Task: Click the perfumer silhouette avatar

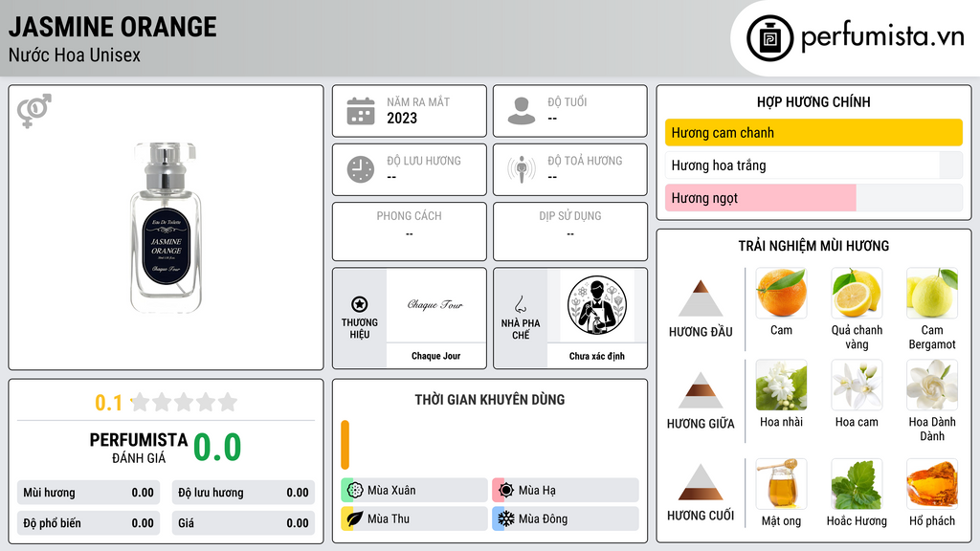Action: [x=597, y=305]
